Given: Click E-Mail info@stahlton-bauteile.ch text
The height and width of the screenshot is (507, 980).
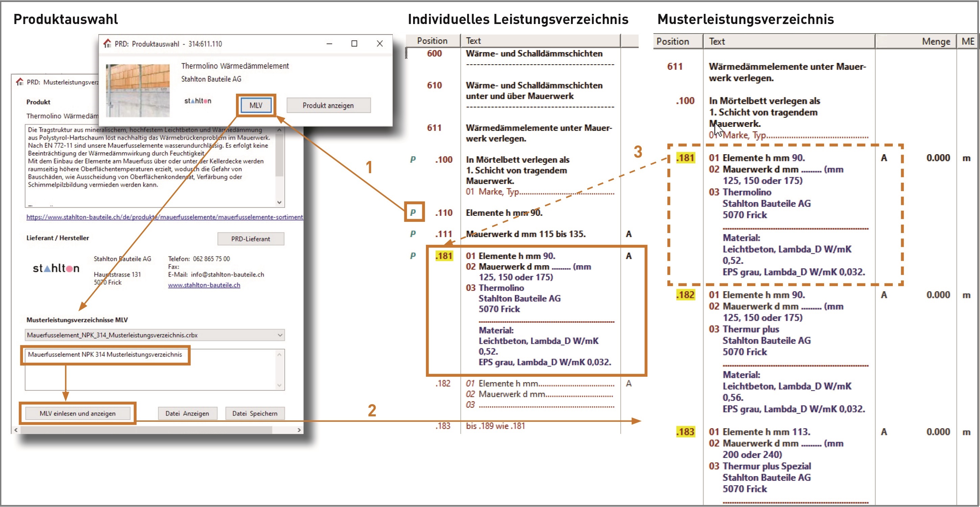Looking at the screenshot, I should click(x=216, y=274).
